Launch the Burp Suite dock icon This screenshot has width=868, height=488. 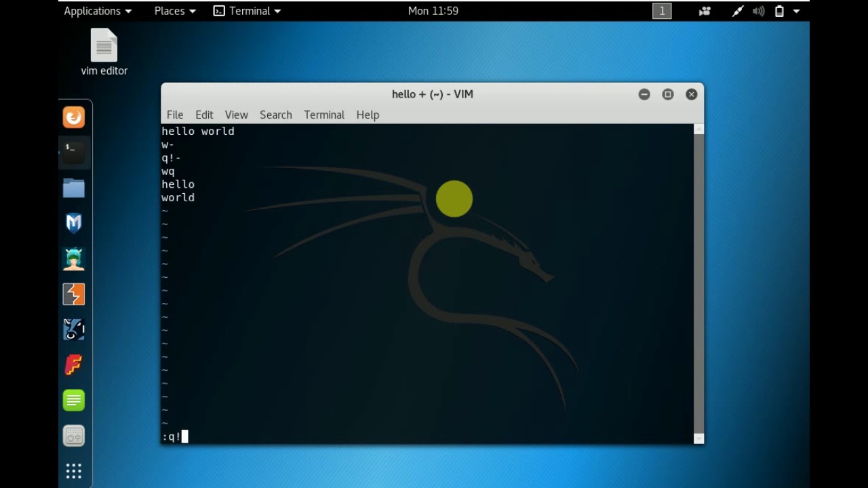point(74,294)
